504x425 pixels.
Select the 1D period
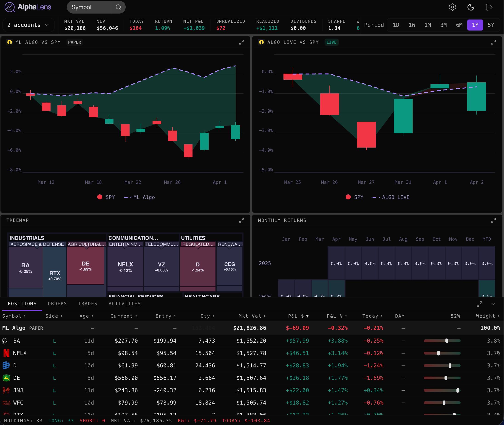[396, 25]
